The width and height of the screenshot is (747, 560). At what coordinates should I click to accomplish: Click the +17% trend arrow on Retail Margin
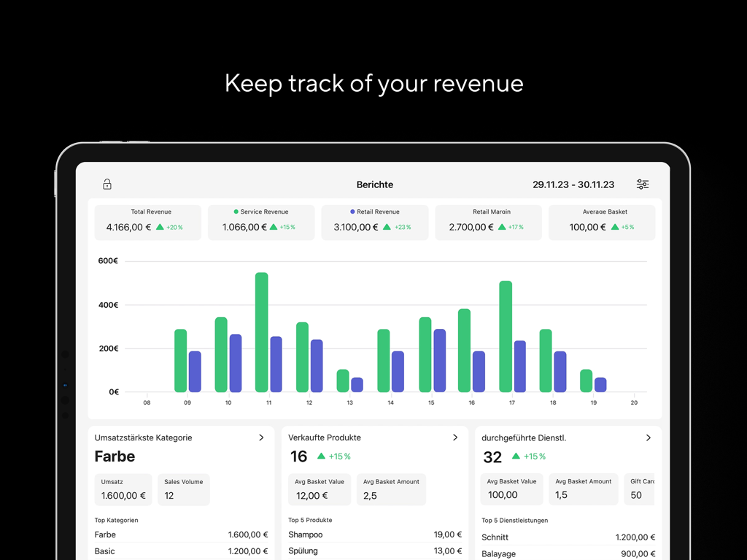503,227
